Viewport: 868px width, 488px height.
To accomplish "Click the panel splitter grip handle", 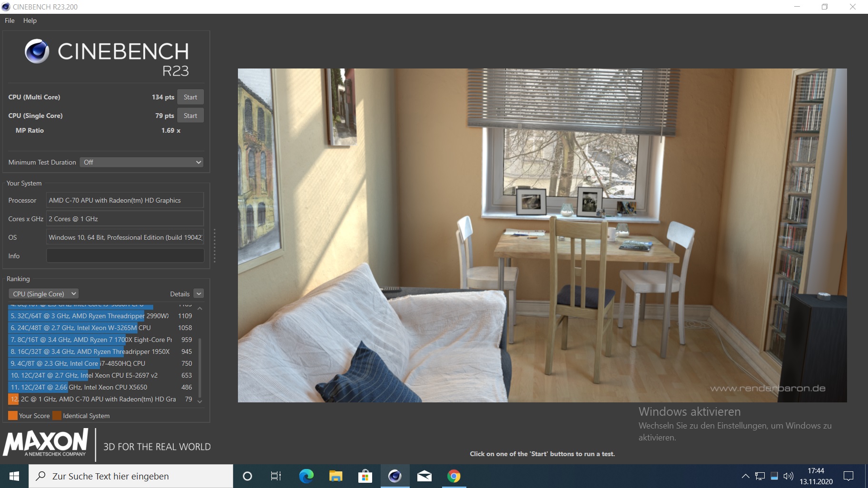I will (215, 246).
